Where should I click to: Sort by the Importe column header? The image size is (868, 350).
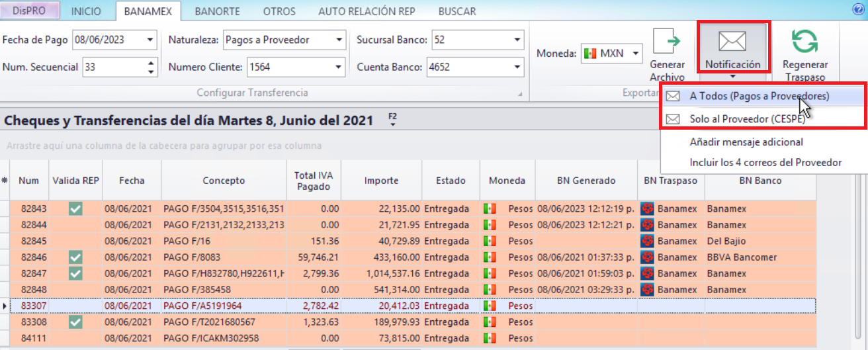pos(382,181)
